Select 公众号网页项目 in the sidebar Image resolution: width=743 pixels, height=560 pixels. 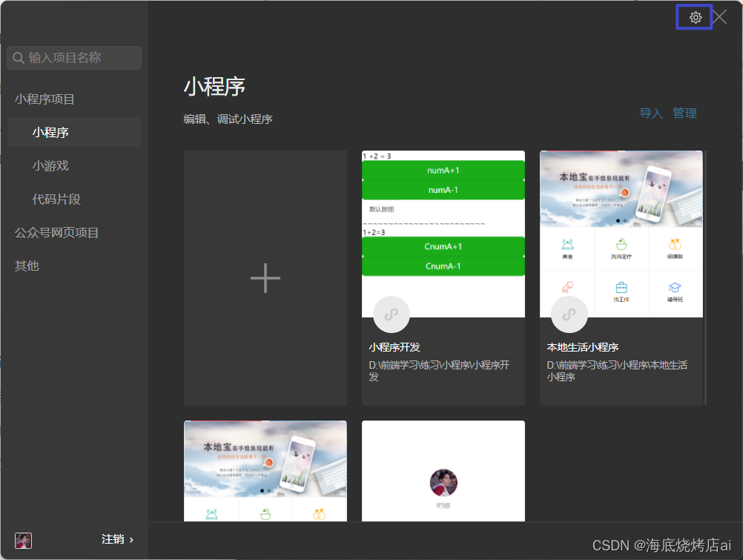pos(52,232)
